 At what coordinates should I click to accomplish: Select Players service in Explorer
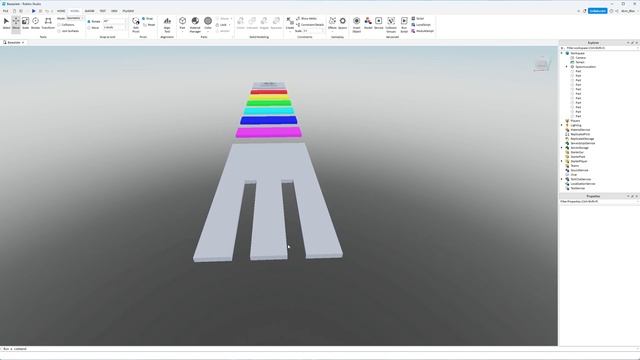575,121
